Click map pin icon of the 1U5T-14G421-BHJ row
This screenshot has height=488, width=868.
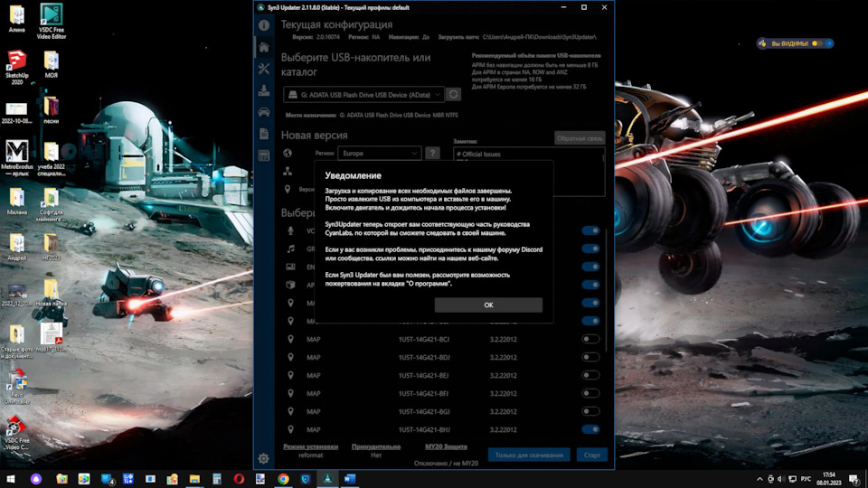tap(290, 429)
